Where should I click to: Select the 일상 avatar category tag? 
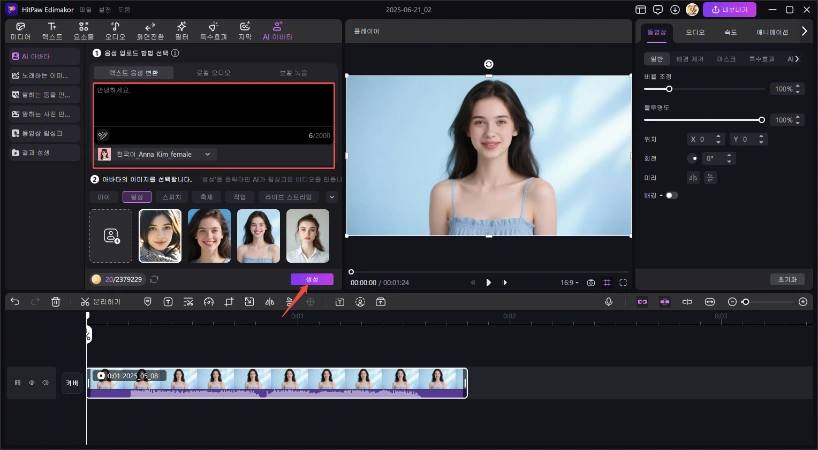(x=137, y=197)
